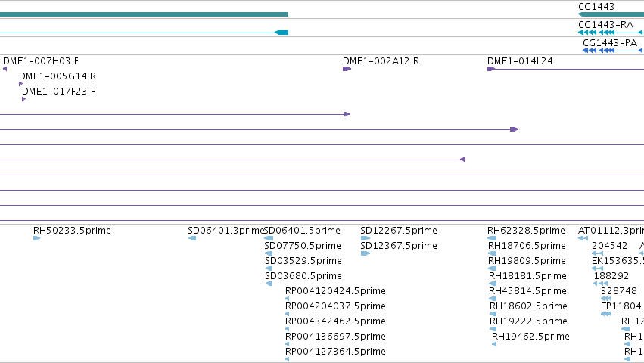Viewport: 644px width, 363px height.
Task: Click the RH62328.5prime EST glyph
Action: point(492,238)
